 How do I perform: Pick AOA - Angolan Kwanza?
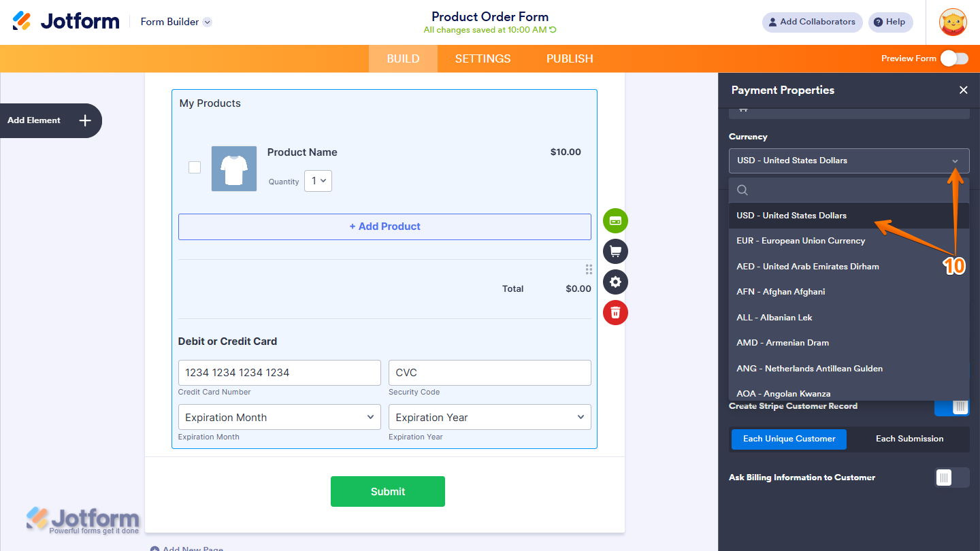[849, 393]
